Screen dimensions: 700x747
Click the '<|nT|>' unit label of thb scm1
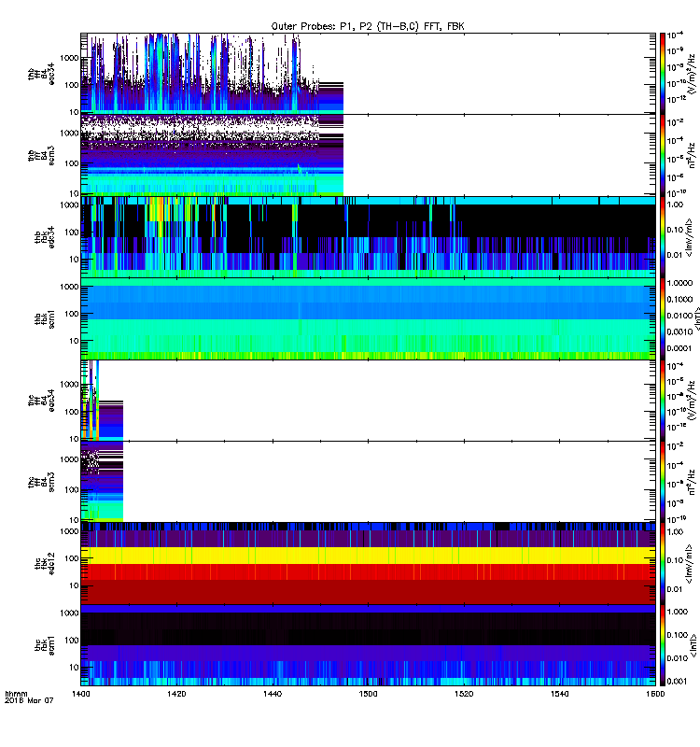click(x=696, y=318)
